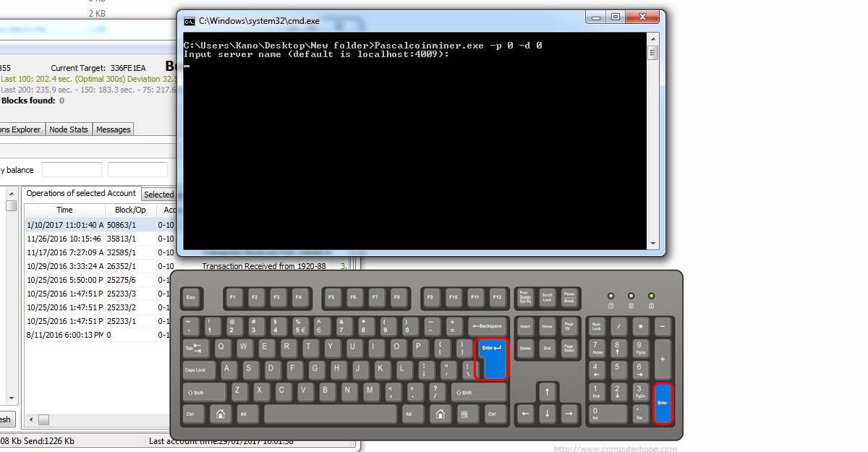This screenshot has width=868, height=452.
Task: Click the first balance filter input field
Action: click(72, 170)
